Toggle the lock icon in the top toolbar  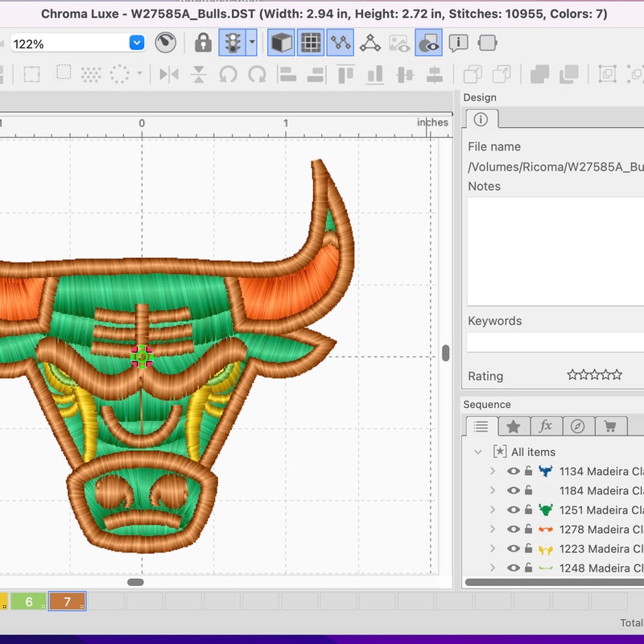click(201, 43)
